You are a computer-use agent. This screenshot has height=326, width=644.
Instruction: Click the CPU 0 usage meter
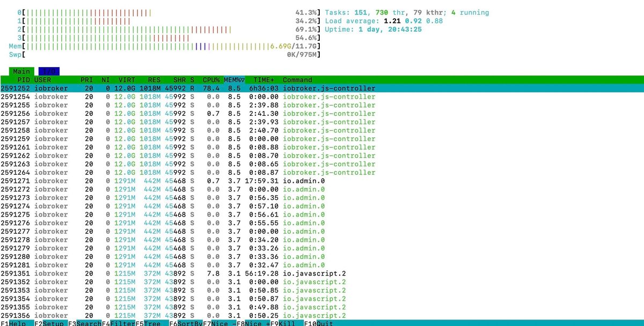pyautogui.click(x=169, y=12)
